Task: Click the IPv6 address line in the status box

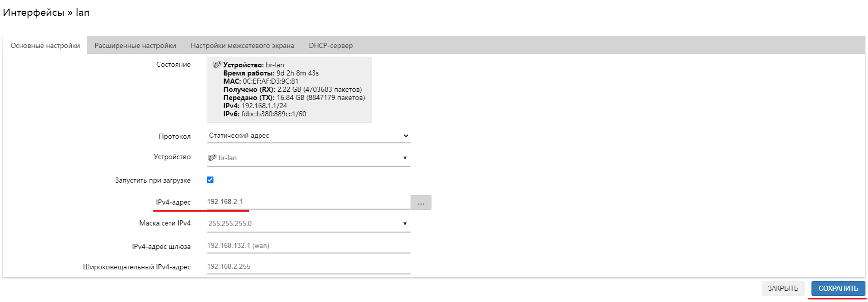Action: pos(264,114)
